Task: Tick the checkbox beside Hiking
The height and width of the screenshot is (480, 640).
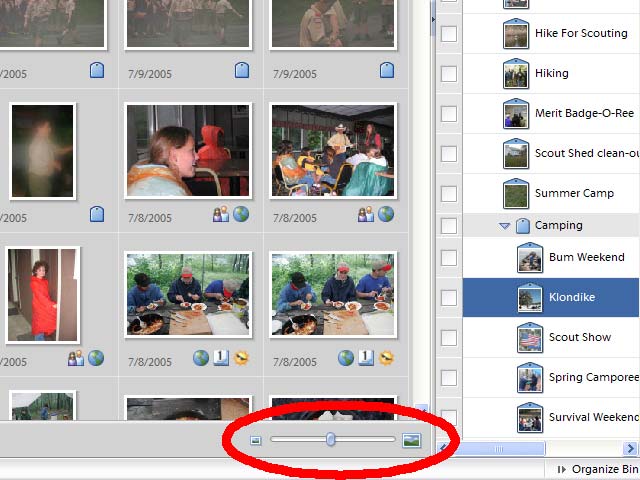Action: (x=449, y=74)
